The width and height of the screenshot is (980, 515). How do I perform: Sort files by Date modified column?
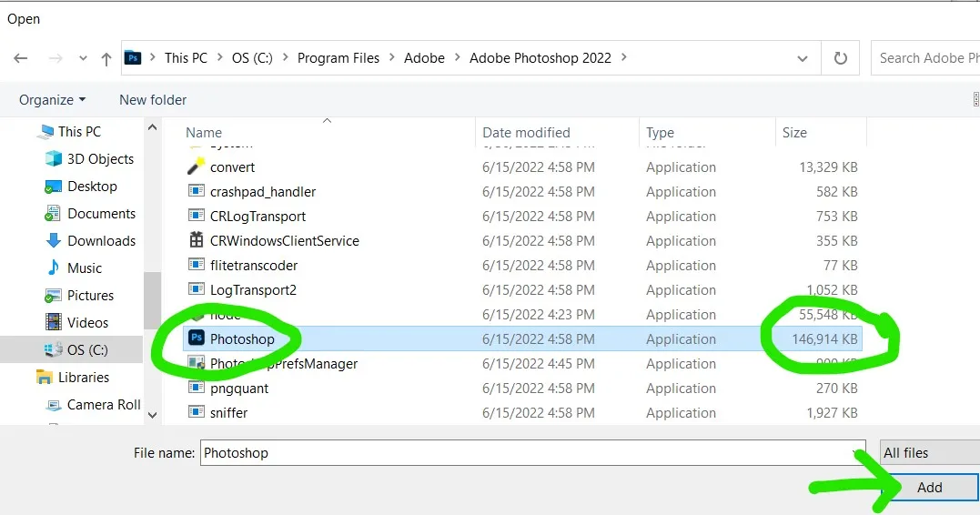[x=526, y=133]
